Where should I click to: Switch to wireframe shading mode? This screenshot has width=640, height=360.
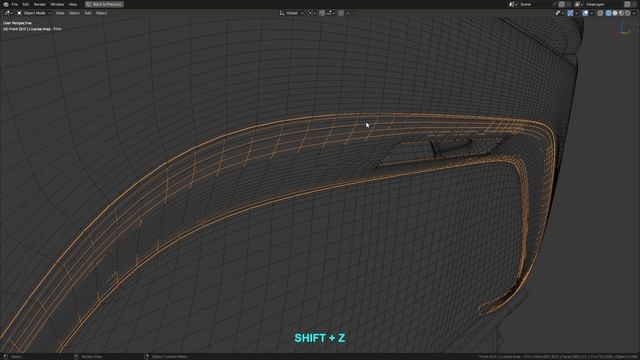click(x=608, y=13)
